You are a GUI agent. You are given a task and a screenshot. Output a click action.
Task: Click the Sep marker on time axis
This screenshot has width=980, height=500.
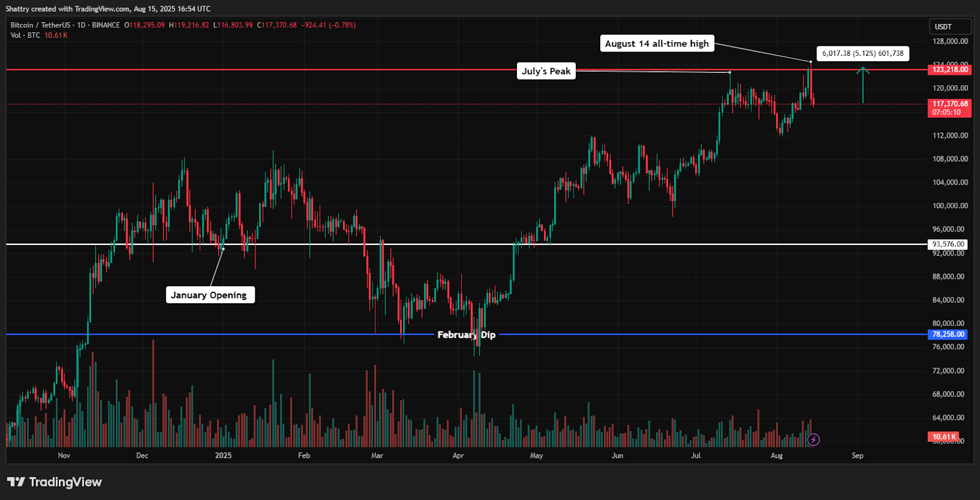(x=858, y=456)
